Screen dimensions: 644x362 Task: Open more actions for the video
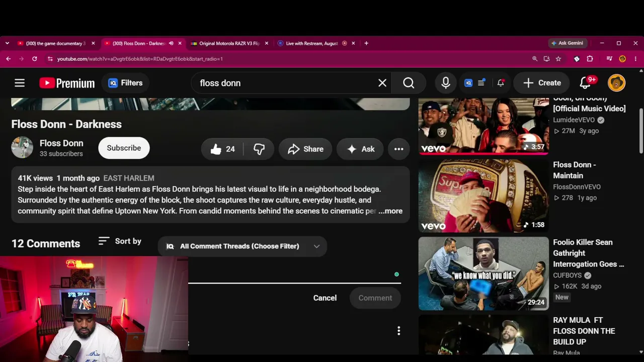click(x=399, y=149)
